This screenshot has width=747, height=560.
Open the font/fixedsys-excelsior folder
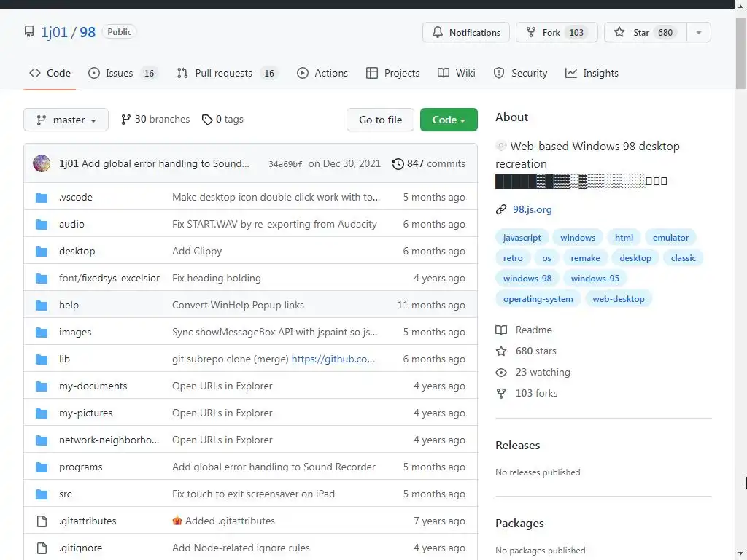[109, 278]
